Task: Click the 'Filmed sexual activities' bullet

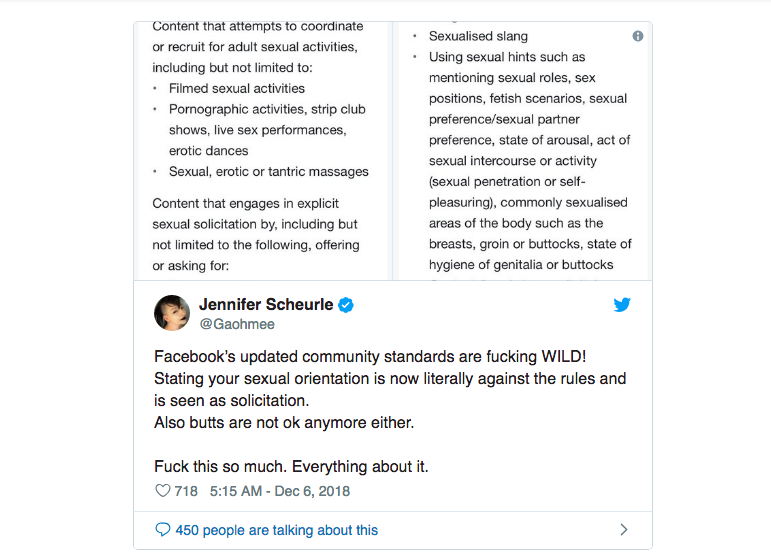Action: pyautogui.click(x=236, y=88)
